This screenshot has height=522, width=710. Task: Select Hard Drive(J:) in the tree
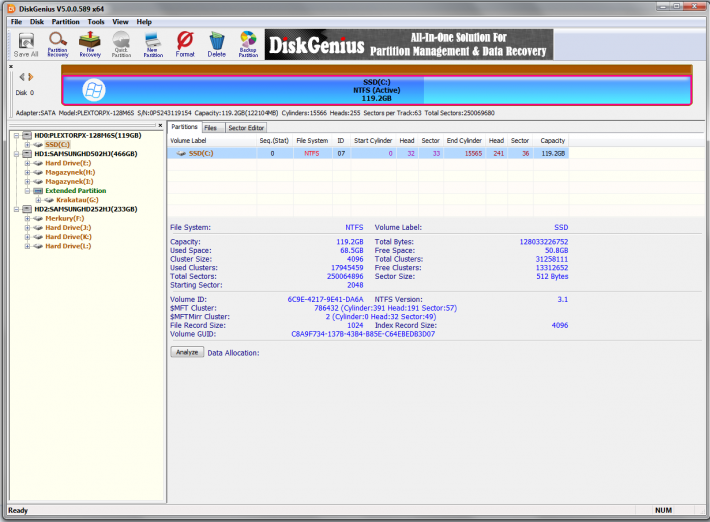click(x=68, y=228)
